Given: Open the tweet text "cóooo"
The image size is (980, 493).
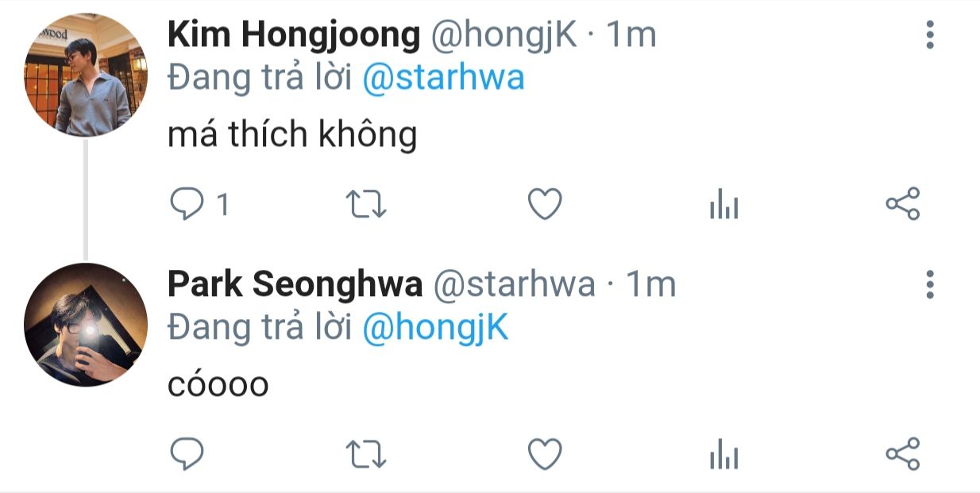Looking at the screenshot, I should pos(218,385).
